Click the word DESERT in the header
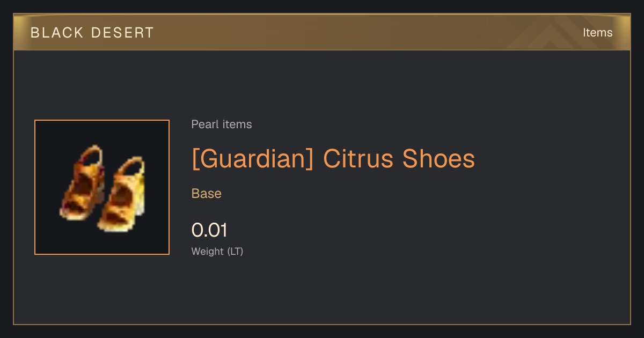 coord(122,33)
